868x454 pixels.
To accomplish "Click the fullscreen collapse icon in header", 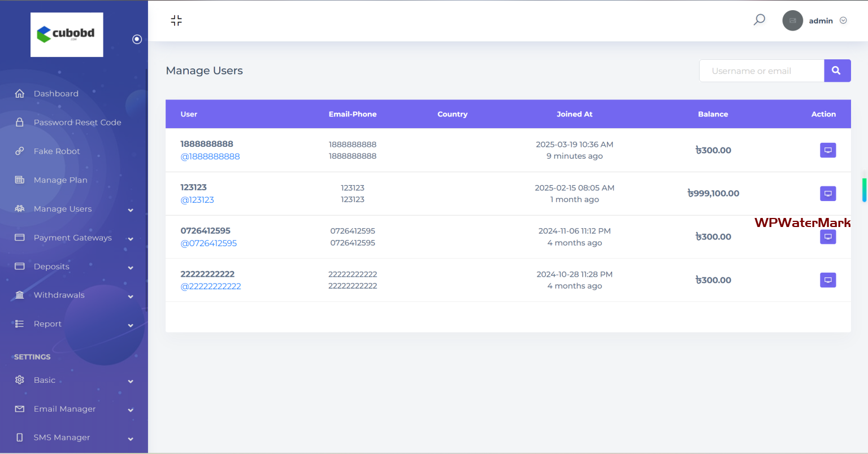I will 176,21.
